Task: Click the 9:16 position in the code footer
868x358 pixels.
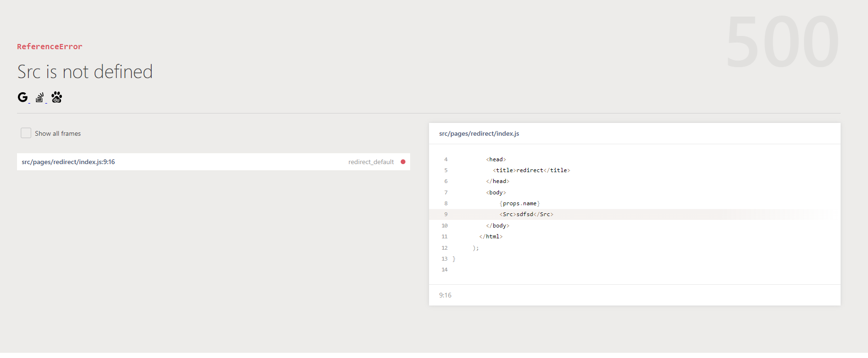Action: pyautogui.click(x=445, y=295)
